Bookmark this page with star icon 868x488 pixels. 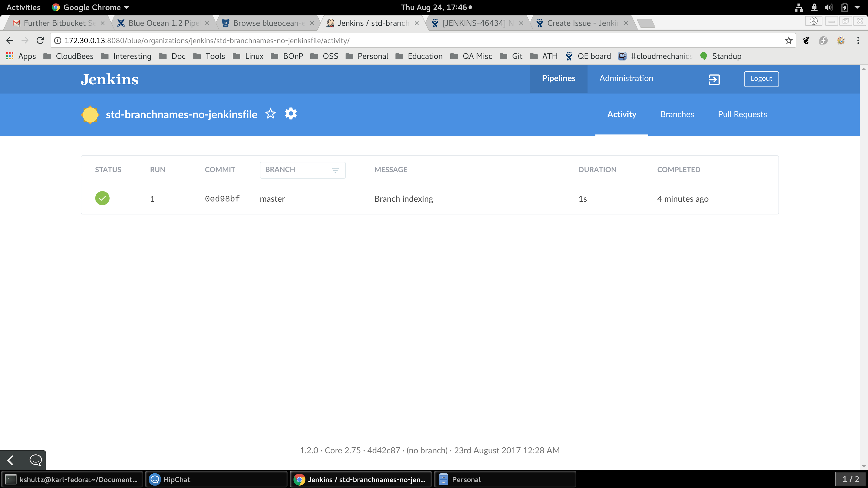pyautogui.click(x=789, y=40)
